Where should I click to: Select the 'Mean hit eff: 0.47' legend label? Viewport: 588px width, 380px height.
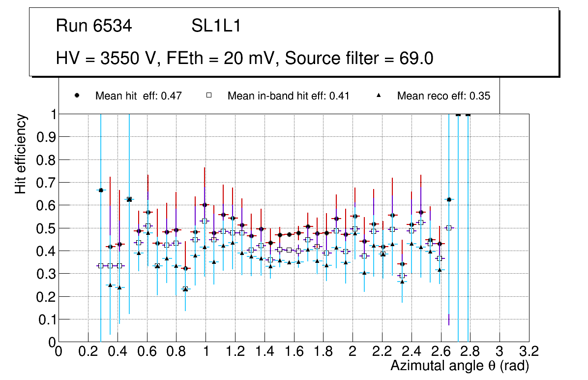[x=139, y=96]
